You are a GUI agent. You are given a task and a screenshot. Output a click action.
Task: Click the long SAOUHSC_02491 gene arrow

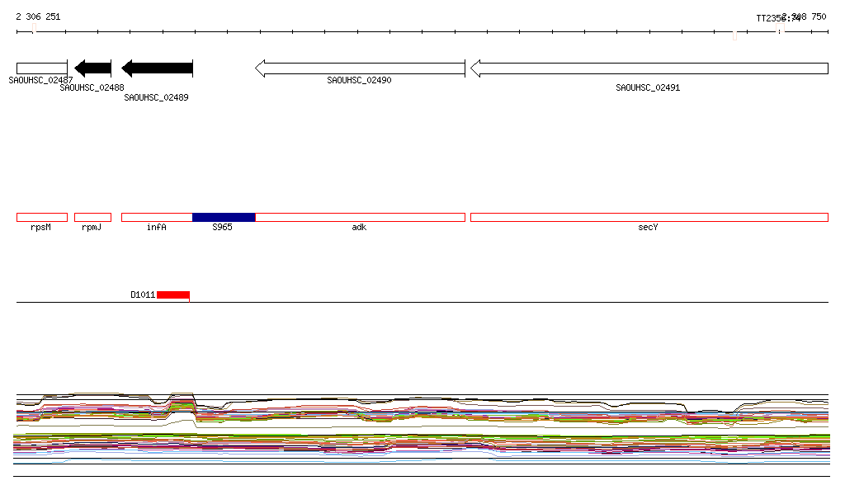649,68
